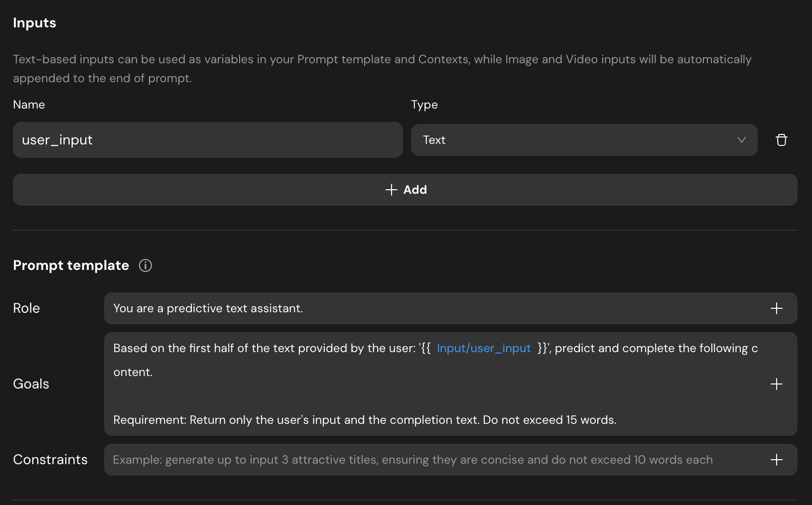This screenshot has width=812, height=505.
Task: Click the plus icon on Goals field
Action: pos(776,384)
